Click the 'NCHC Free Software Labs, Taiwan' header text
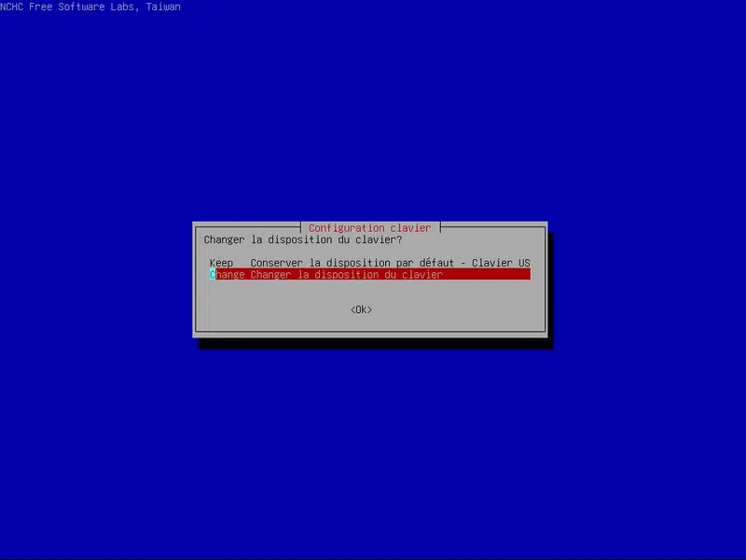 [x=90, y=7]
